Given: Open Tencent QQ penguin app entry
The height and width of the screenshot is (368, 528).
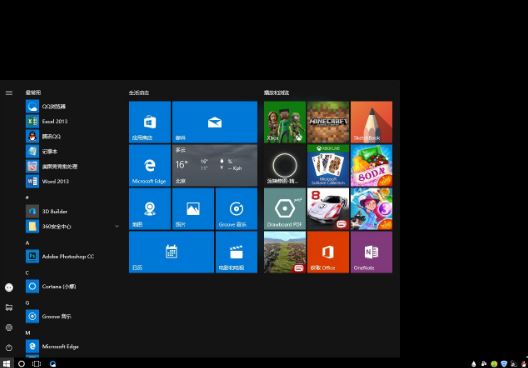Looking at the screenshot, I should 72,136.
